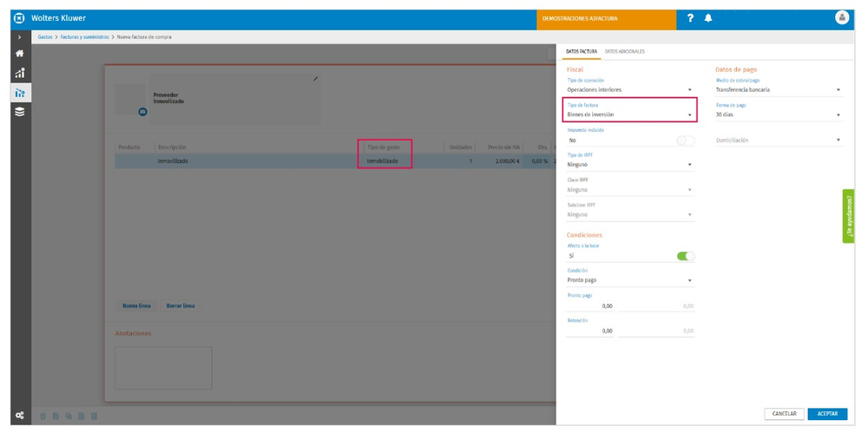Click the Unidades cell showing 1
This screenshot has width=868, height=433.
pyautogui.click(x=459, y=161)
